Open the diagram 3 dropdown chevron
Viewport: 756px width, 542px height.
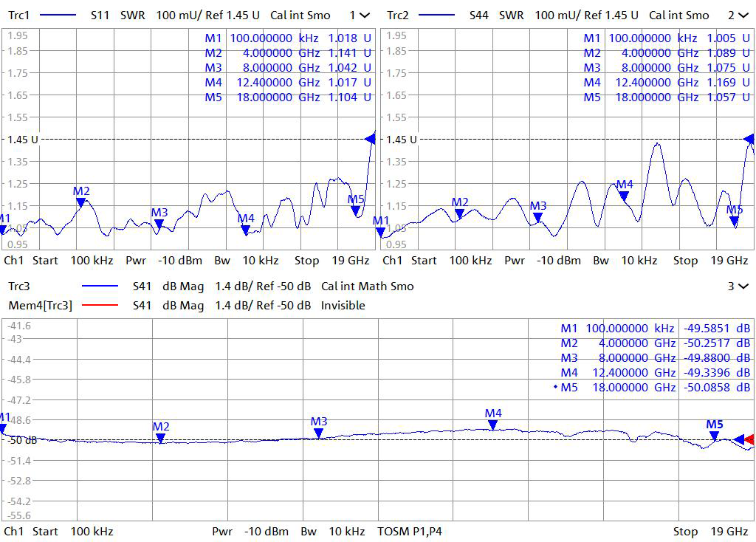pos(742,287)
